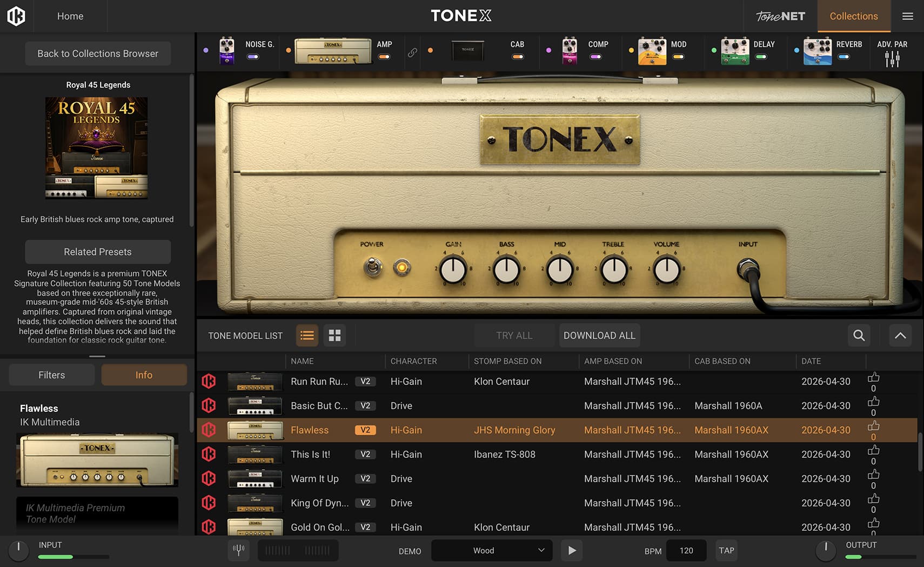Sort by Amp Based On column

click(613, 361)
